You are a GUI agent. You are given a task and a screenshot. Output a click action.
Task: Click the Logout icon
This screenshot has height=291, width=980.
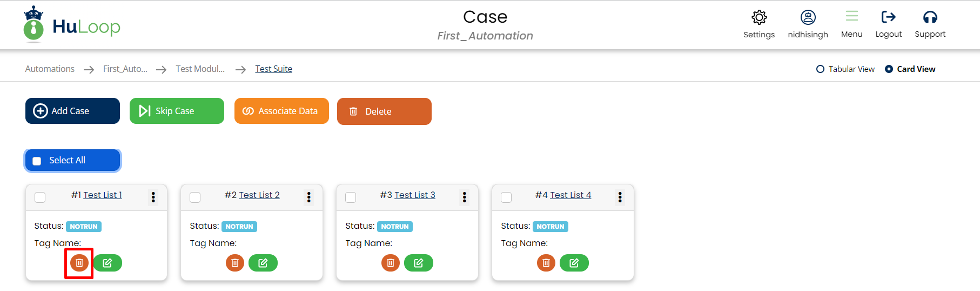coord(888,17)
